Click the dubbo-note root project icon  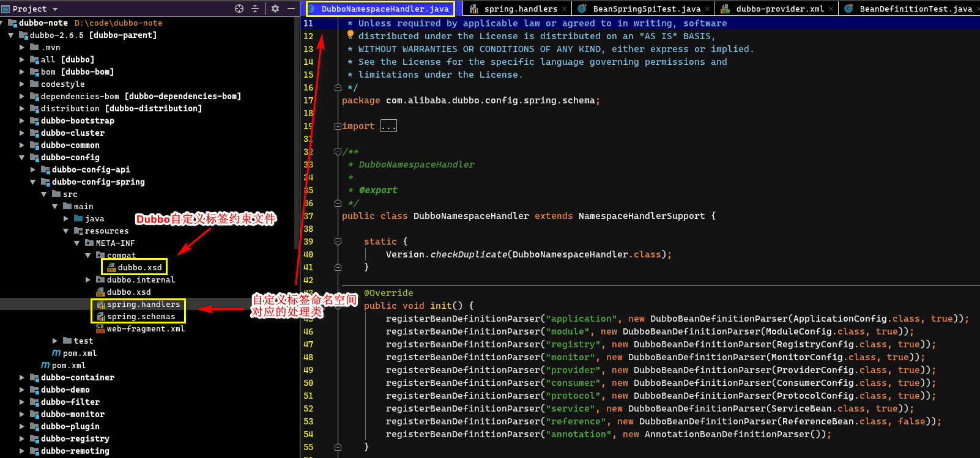tap(13, 23)
